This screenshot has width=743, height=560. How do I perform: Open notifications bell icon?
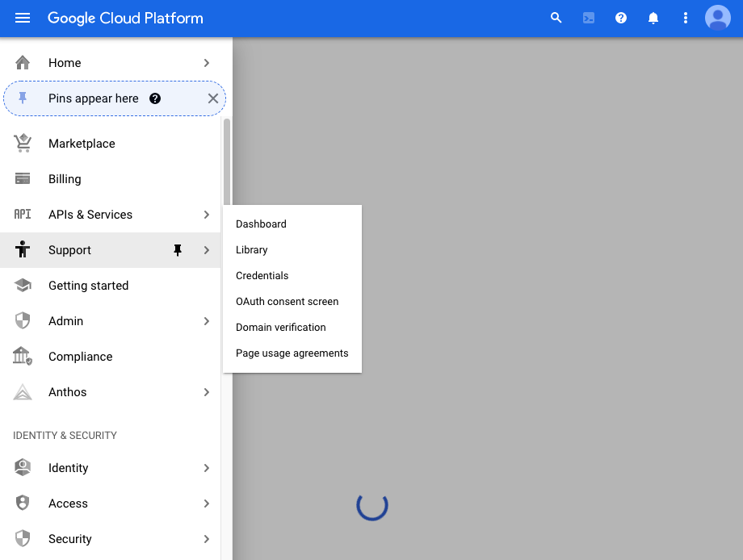[x=653, y=18]
